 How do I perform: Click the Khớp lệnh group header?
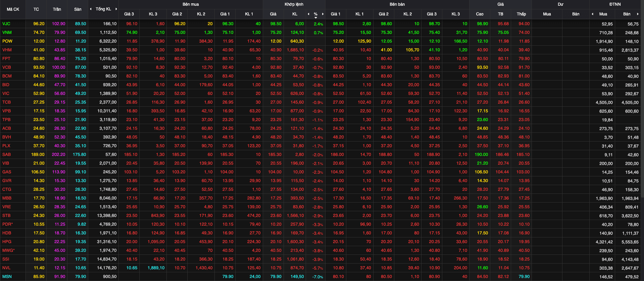[294, 4]
